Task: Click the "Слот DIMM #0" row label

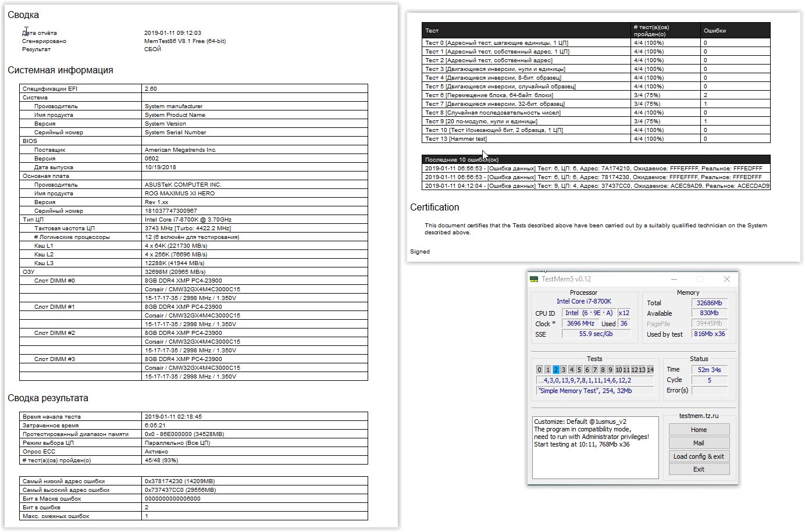Action: (x=55, y=281)
